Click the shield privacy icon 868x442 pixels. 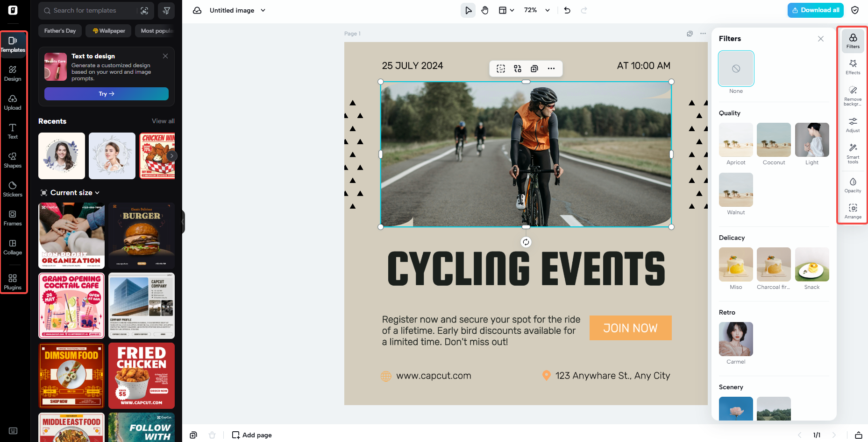[x=855, y=10]
